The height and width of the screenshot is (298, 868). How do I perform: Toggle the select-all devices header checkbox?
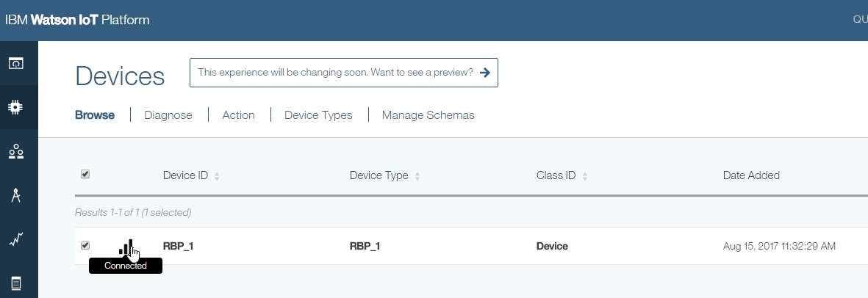click(x=85, y=175)
